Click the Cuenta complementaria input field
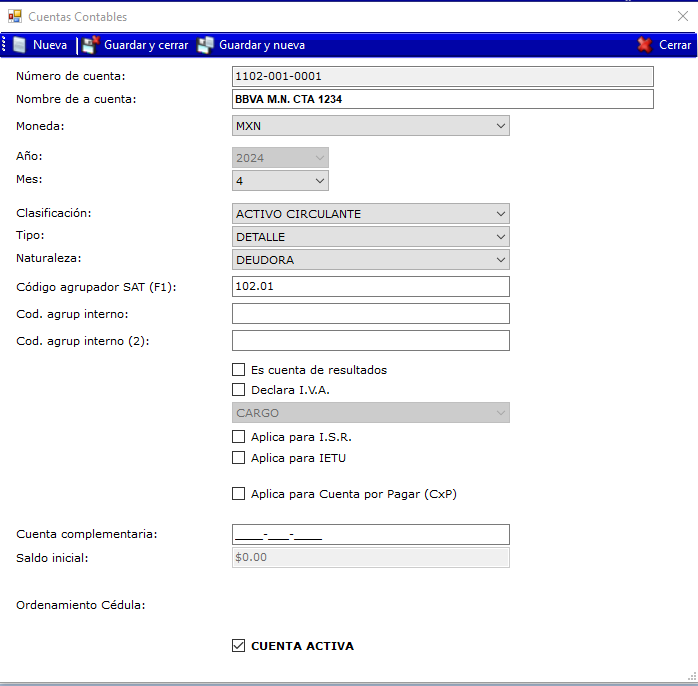Viewport: 698px width, 686px height. [x=370, y=534]
